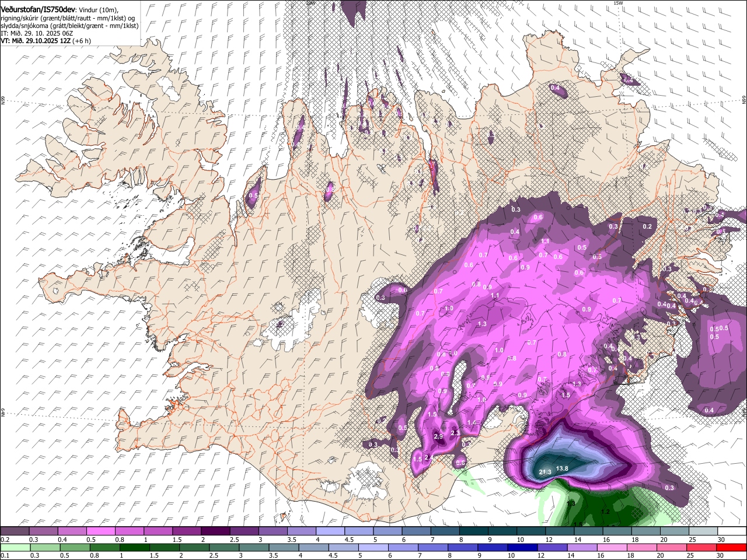Click the 13.8 precipitation value on the map

tap(562, 468)
